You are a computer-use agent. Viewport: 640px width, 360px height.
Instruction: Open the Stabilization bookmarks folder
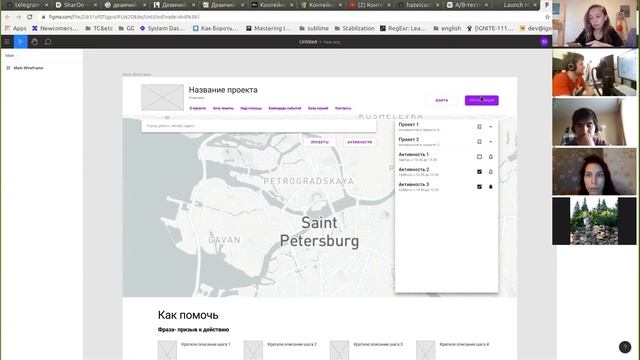pyautogui.click(x=354, y=28)
